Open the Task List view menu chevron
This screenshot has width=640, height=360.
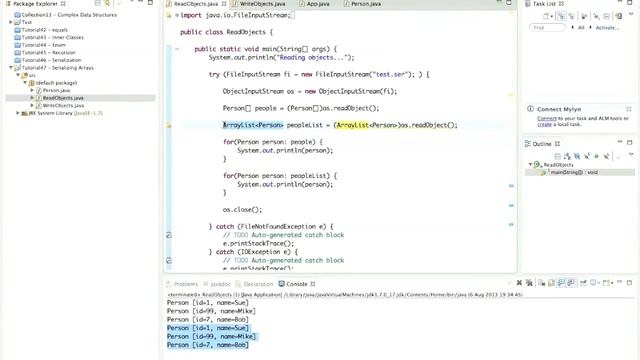coord(631,14)
